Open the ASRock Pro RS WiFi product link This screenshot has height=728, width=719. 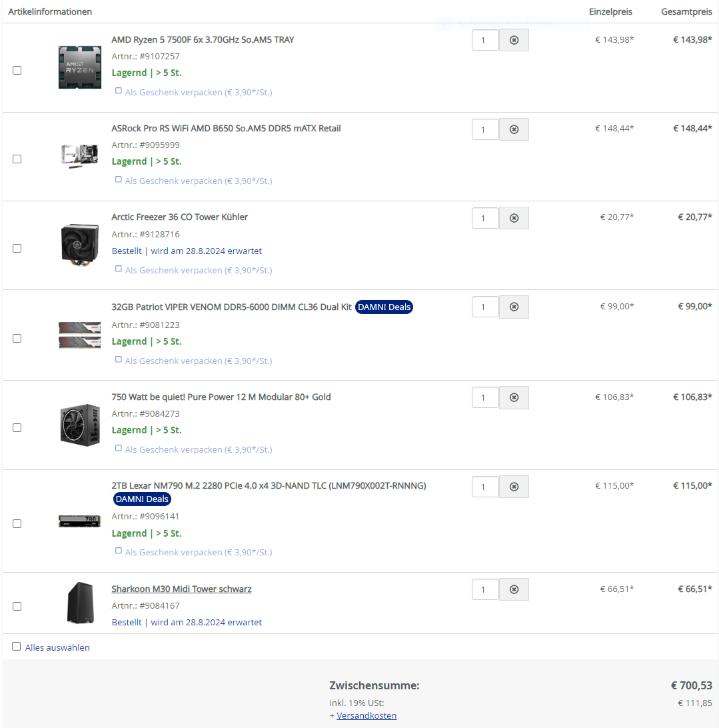pyautogui.click(x=226, y=129)
